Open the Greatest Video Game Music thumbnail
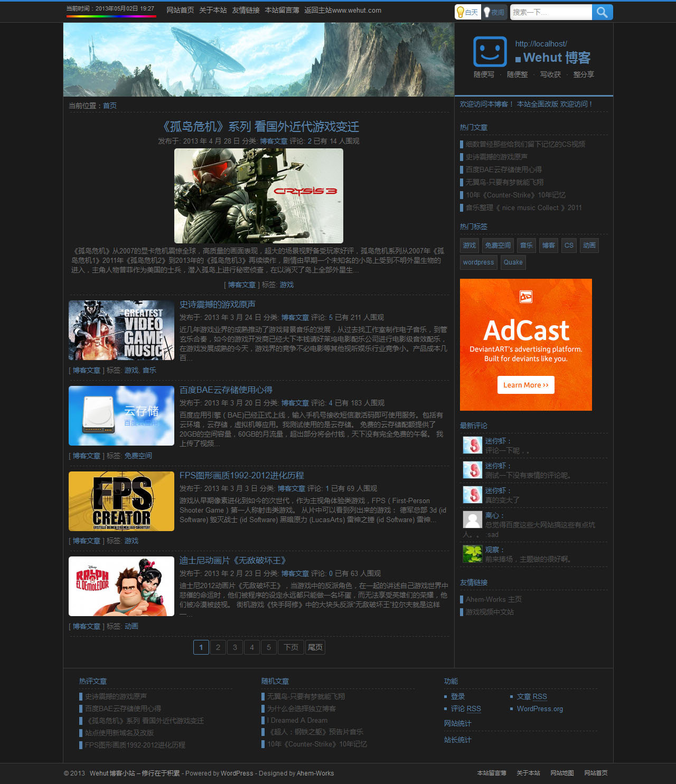Image resolution: width=676 pixels, height=784 pixels. pyautogui.click(x=121, y=330)
